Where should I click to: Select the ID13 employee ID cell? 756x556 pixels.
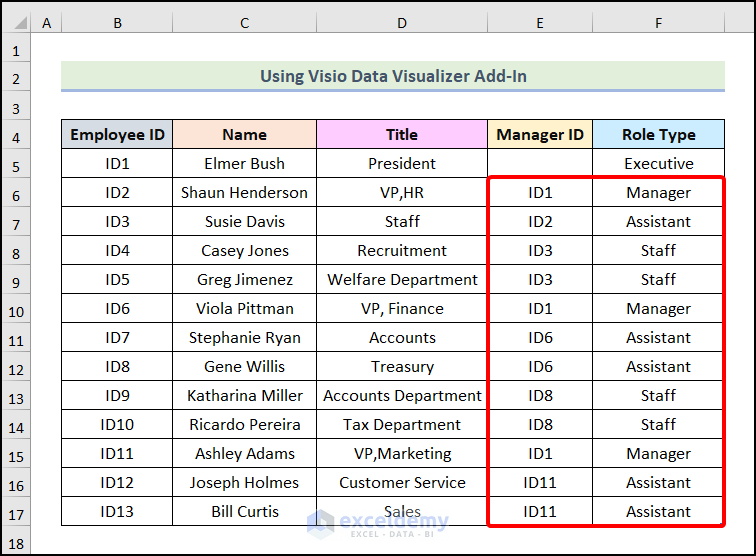tap(117, 511)
